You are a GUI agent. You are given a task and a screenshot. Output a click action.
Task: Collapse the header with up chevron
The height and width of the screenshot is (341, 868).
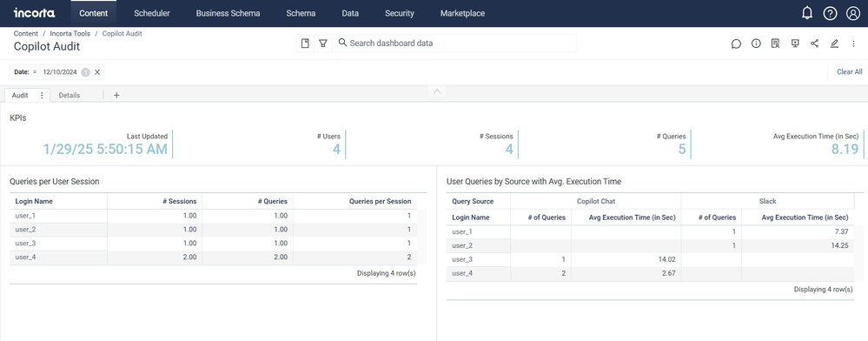[x=437, y=91]
